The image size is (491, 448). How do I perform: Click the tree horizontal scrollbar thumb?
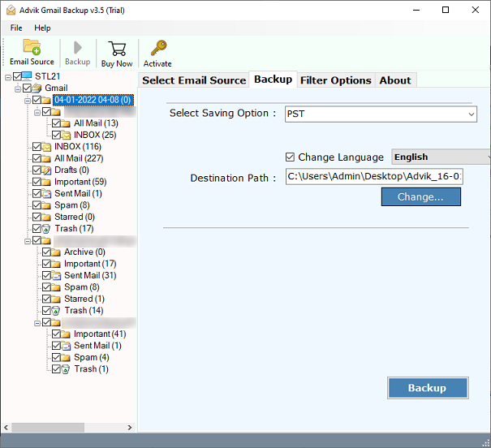point(48,428)
